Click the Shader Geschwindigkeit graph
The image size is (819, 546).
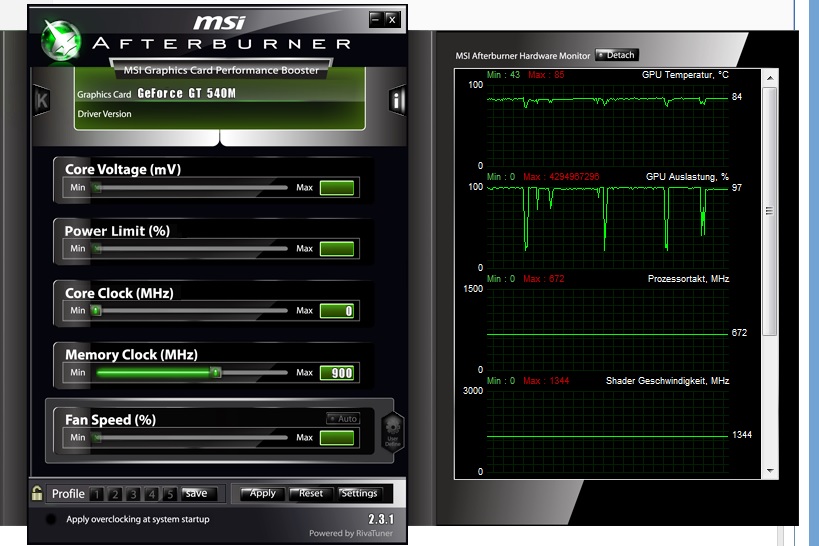click(607, 432)
